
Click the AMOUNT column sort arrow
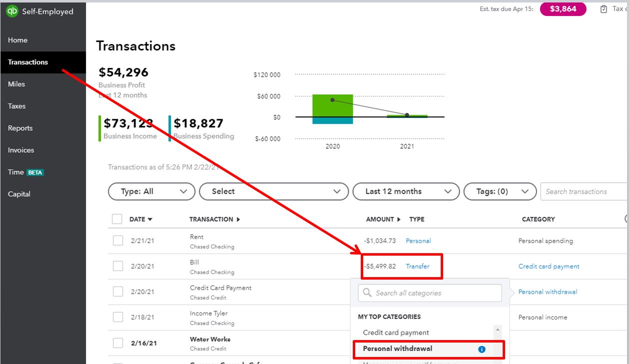click(x=399, y=220)
